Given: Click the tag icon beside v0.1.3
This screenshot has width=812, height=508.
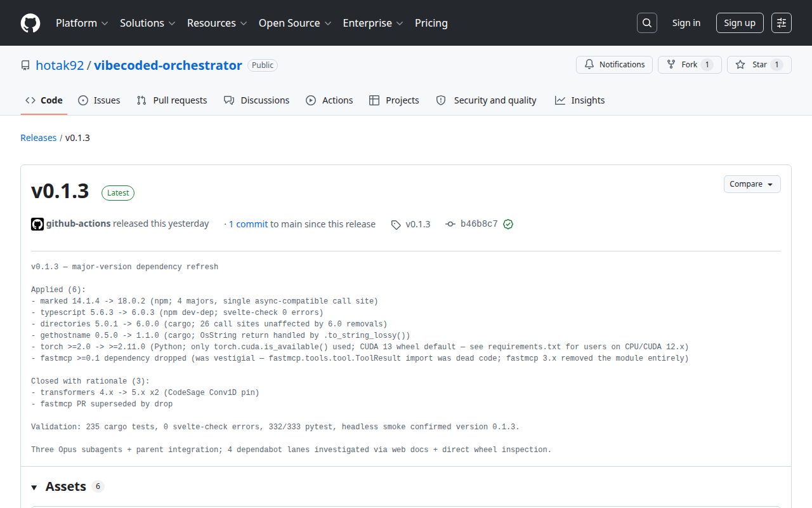Looking at the screenshot, I should pos(396,225).
